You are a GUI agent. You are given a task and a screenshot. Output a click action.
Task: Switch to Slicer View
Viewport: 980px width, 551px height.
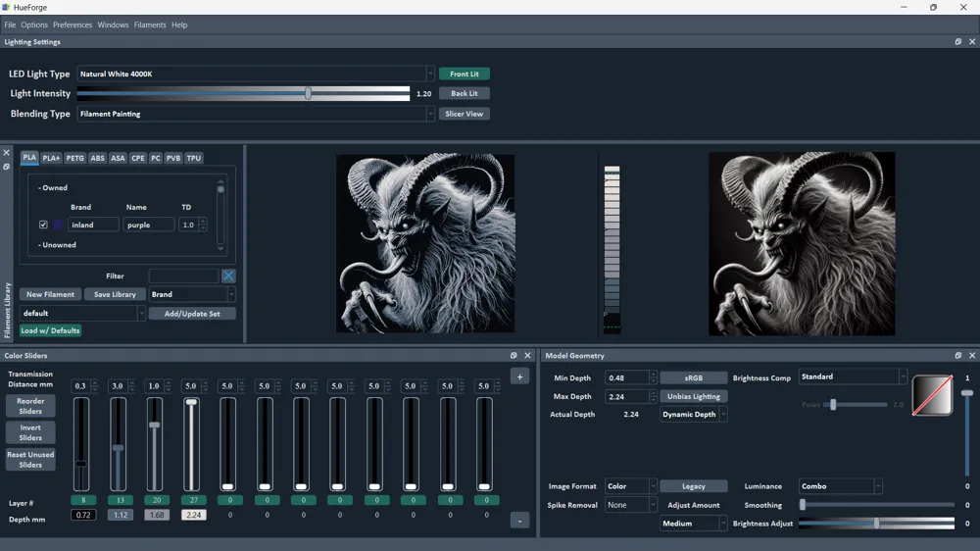[x=465, y=114]
